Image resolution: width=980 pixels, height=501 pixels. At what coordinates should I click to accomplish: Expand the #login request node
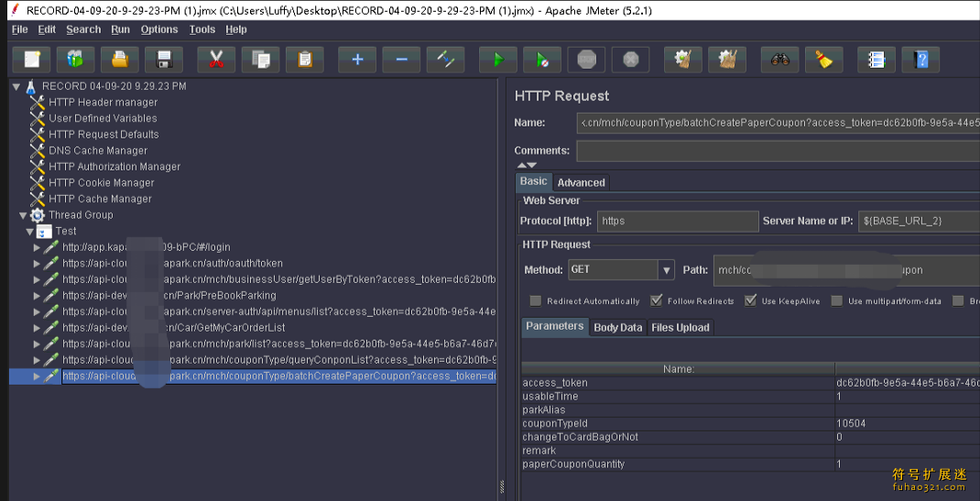click(37, 248)
